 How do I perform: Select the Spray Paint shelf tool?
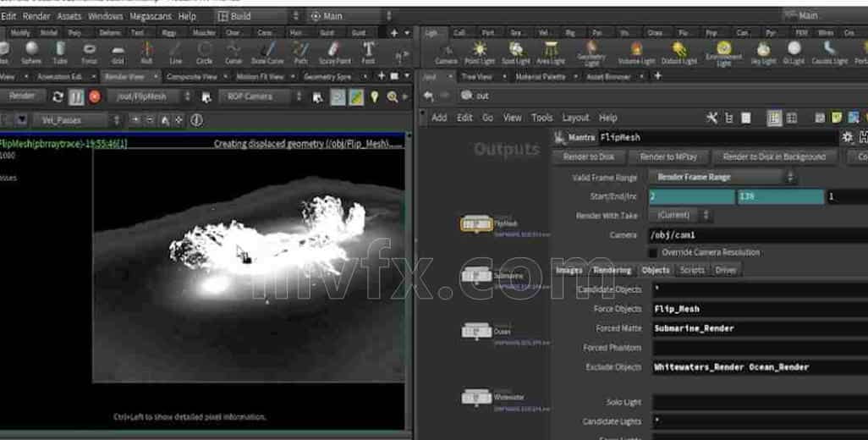[x=334, y=52]
